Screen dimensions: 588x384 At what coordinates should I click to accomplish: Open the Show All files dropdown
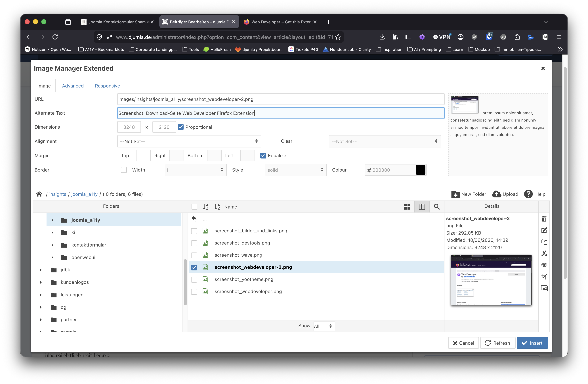pyautogui.click(x=324, y=326)
